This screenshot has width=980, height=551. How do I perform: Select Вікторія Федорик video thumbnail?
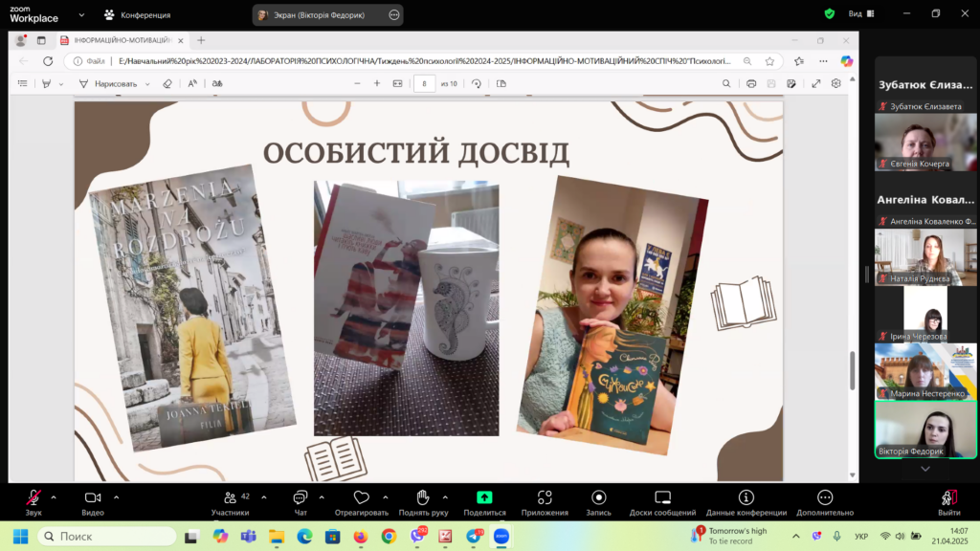(925, 430)
